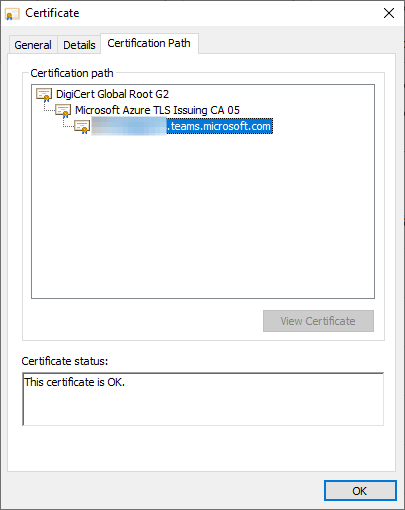Viewport: 405px width, 510px height.
Task: Select the highlighted teams.microsoft.com entry
Action: [182, 126]
